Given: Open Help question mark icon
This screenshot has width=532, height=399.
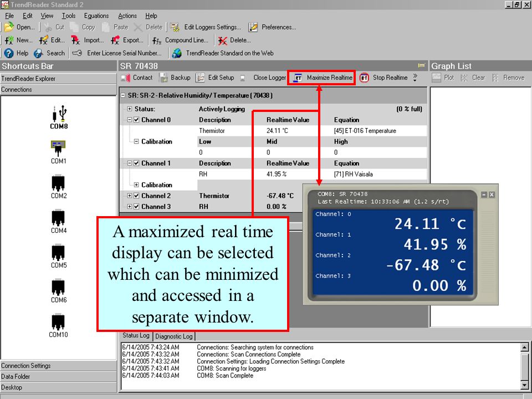Looking at the screenshot, I should pos(9,53).
